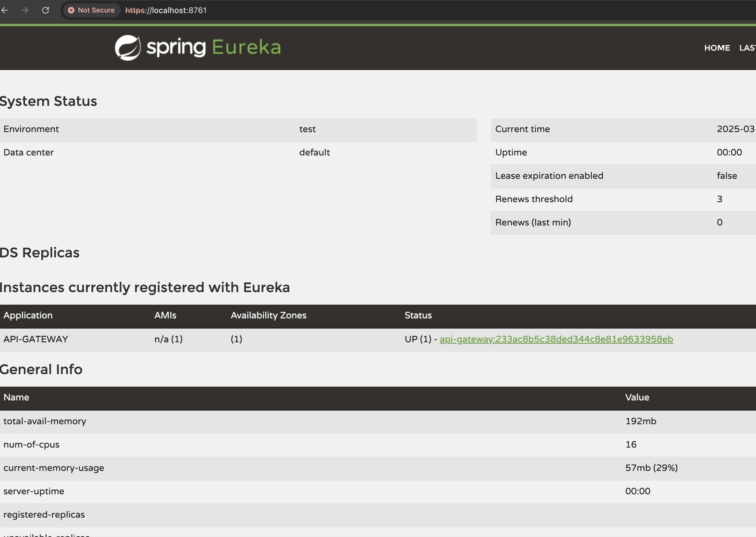
Task: Select the Lease expiration enabled row
Action: pos(595,176)
